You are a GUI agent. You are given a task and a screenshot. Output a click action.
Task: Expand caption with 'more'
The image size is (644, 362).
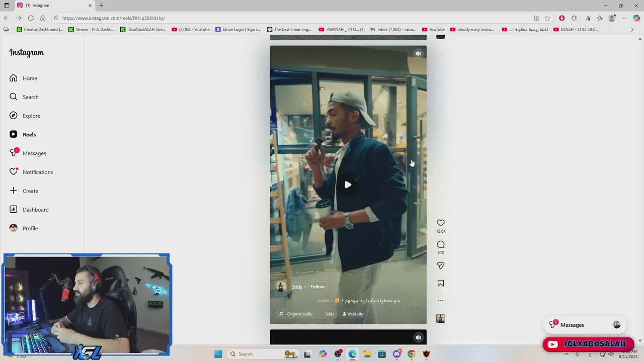pyautogui.click(x=323, y=301)
